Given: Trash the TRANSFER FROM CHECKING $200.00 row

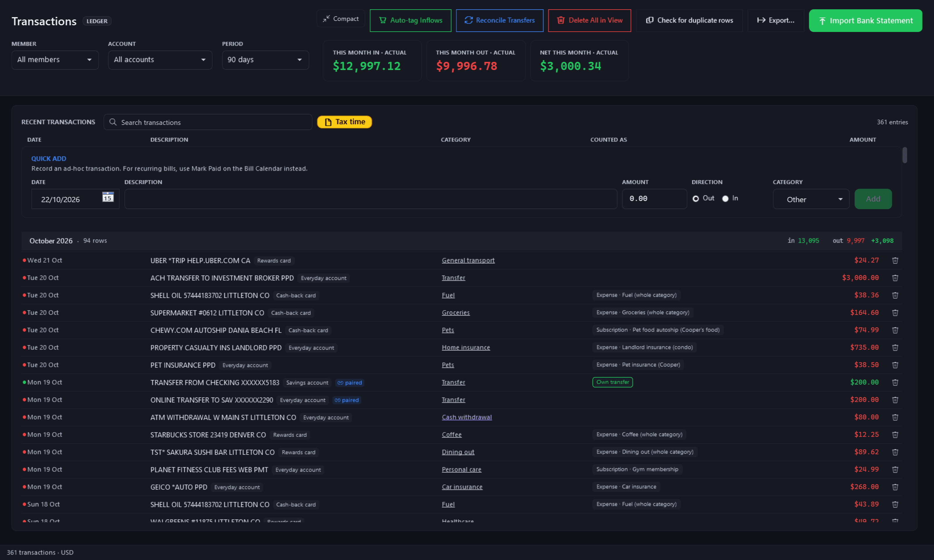Looking at the screenshot, I should pyautogui.click(x=895, y=382).
